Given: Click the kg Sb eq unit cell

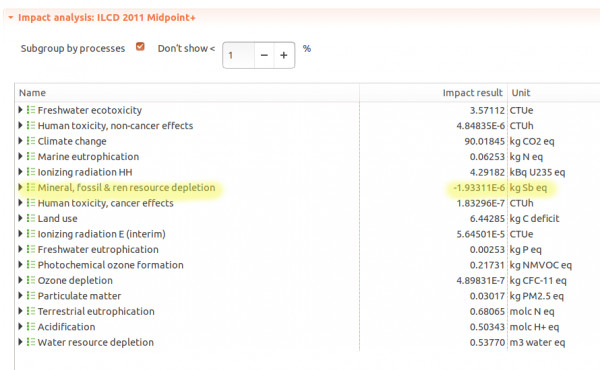Looking at the screenshot, I should (528, 187).
